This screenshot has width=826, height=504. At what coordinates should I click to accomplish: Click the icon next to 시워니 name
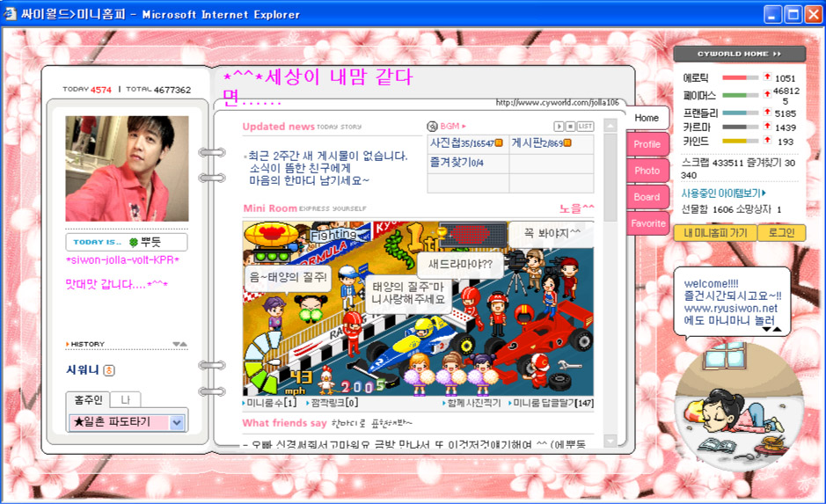tap(109, 370)
